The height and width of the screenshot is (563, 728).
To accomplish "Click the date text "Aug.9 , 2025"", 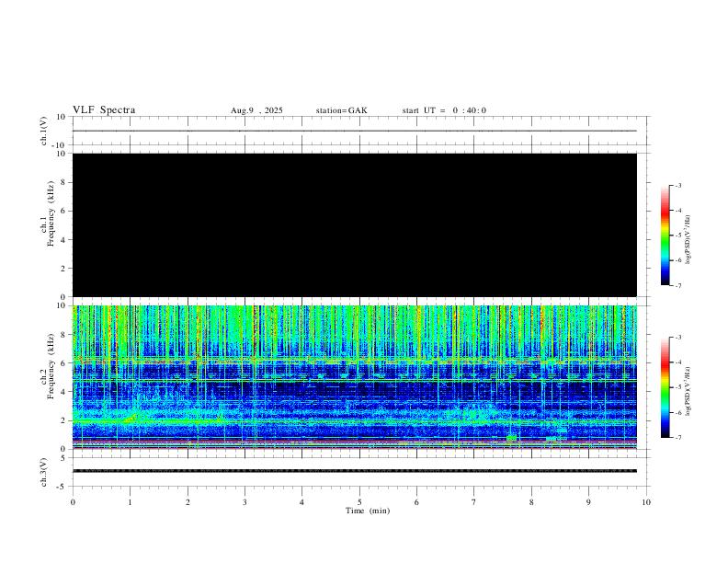I will click(x=256, y=110).
